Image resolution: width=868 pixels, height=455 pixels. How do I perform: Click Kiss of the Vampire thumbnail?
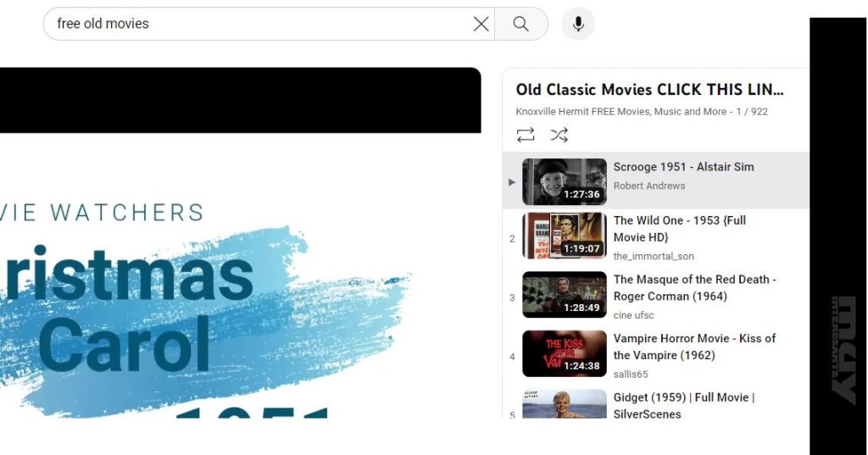(564, 353)
